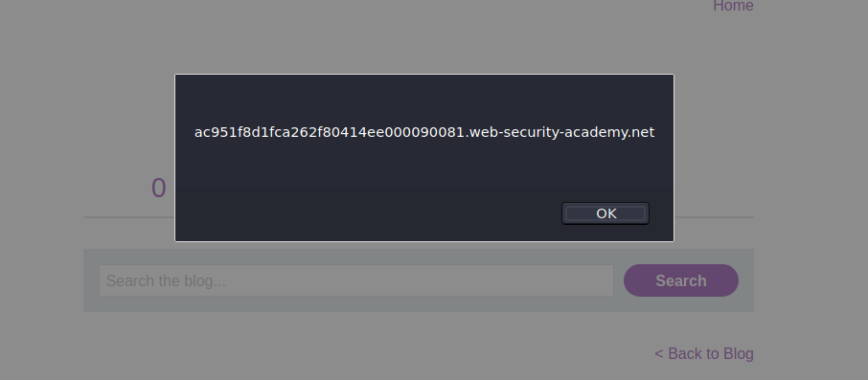Click the Home link at top
868x380 pixels.
pyautogui.click(x=733, y=6)
